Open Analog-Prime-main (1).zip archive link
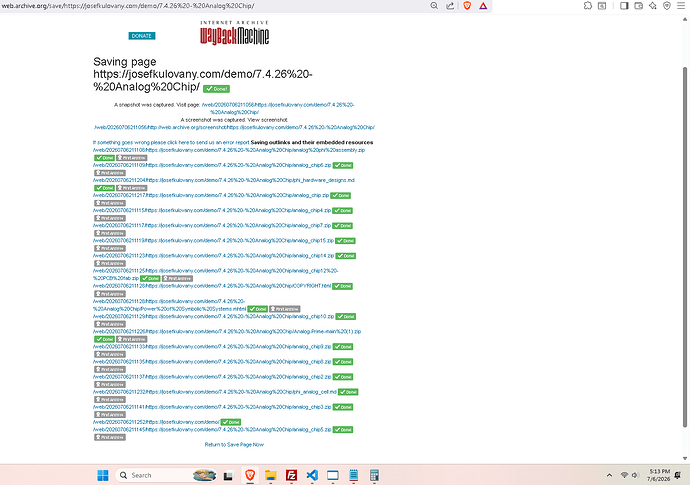The image size is (690, 485). pos(227,331)
